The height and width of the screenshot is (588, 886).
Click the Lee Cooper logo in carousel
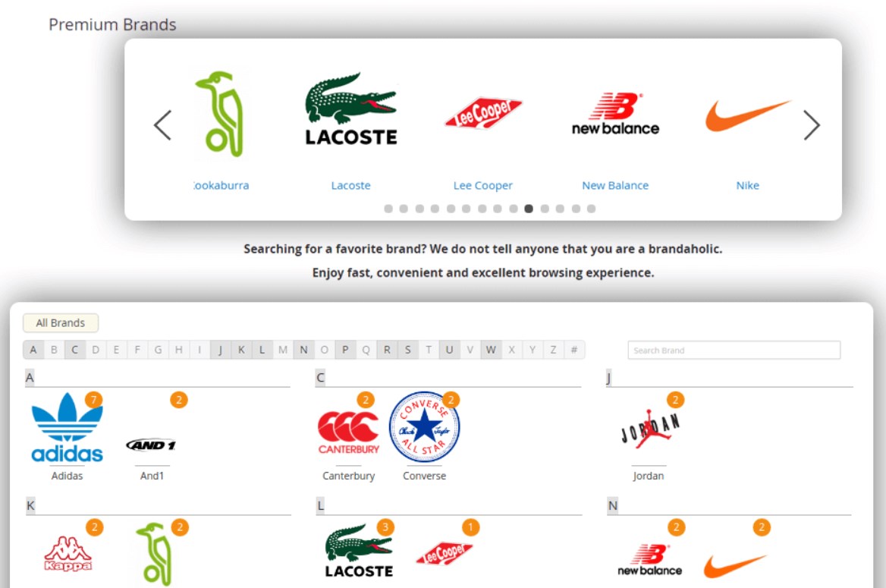(483, 112)
